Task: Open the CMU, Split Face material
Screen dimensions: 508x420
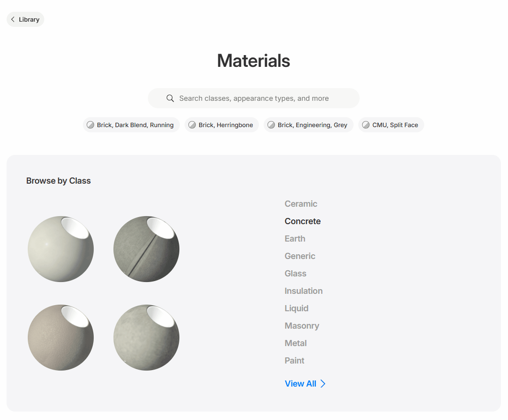Action: 391,125
